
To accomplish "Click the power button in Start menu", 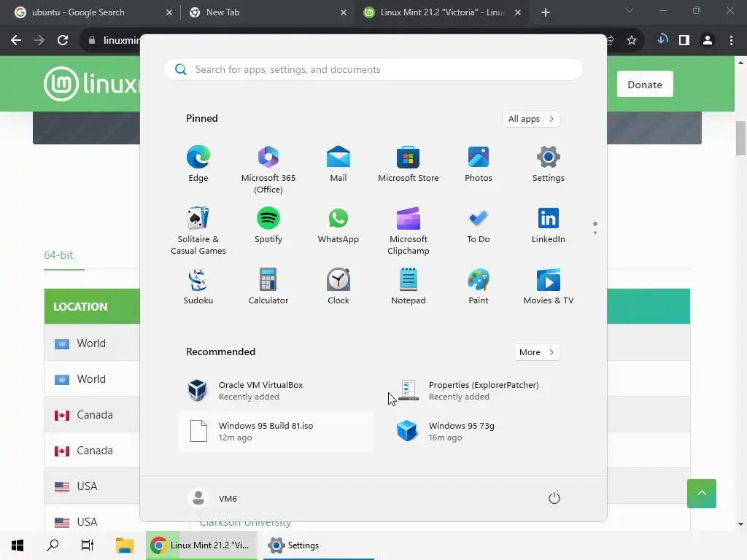I will 554,499.
